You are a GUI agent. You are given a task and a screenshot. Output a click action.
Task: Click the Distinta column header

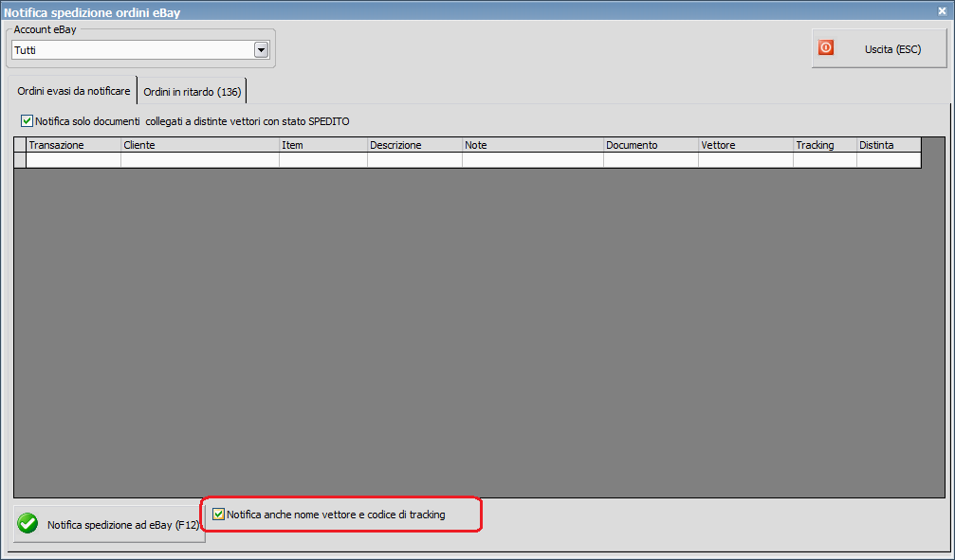pos(889,145)
